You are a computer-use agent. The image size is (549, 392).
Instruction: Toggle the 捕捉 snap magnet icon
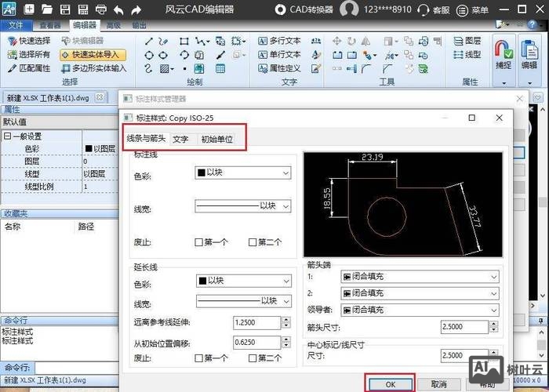click(x=504, y=49)
